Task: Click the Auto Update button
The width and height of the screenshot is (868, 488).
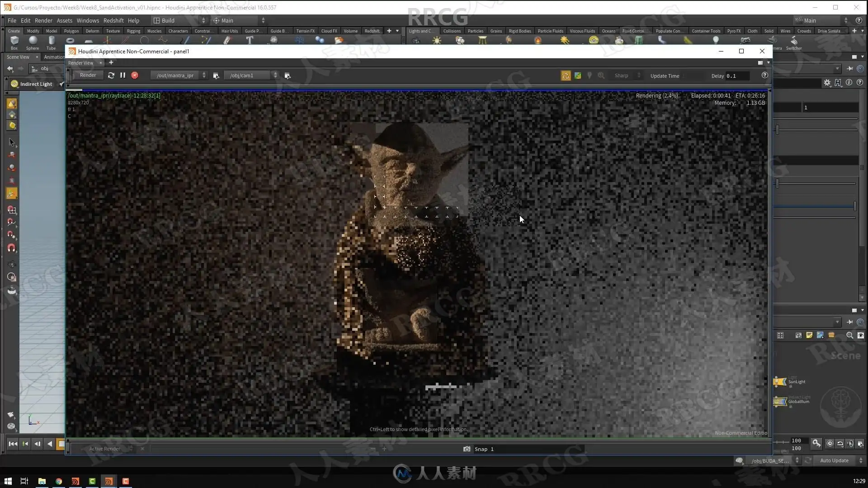Action: (x=834, y=460)
